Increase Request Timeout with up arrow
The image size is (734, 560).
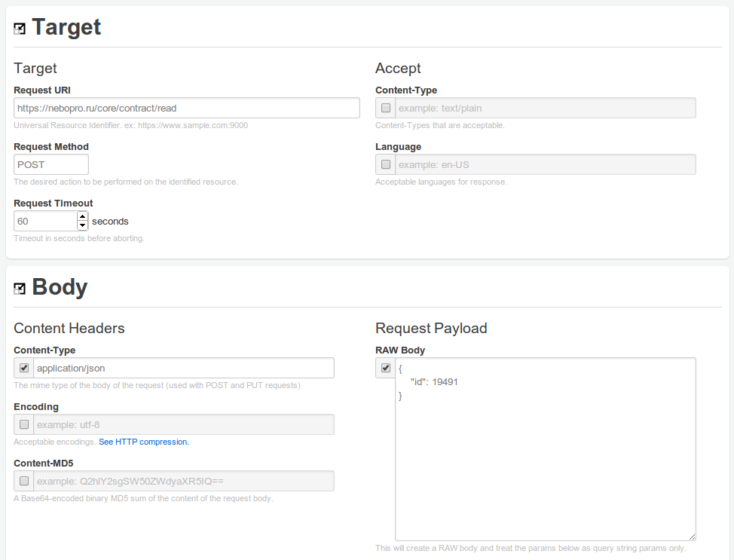82,216
